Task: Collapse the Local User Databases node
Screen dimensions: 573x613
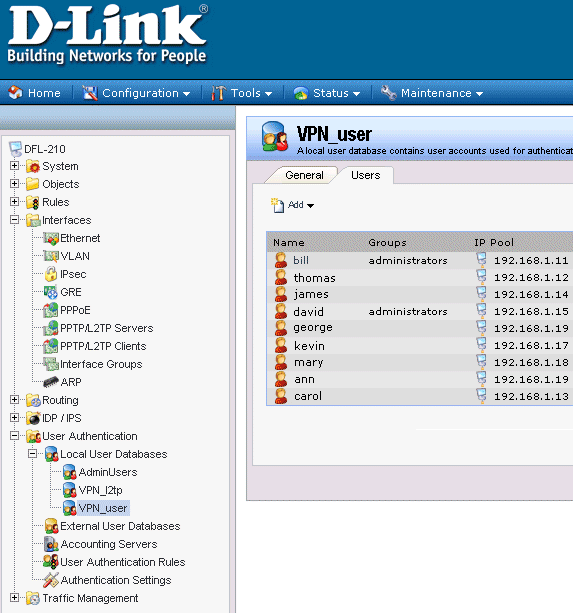Action: [x=33, y=453]
